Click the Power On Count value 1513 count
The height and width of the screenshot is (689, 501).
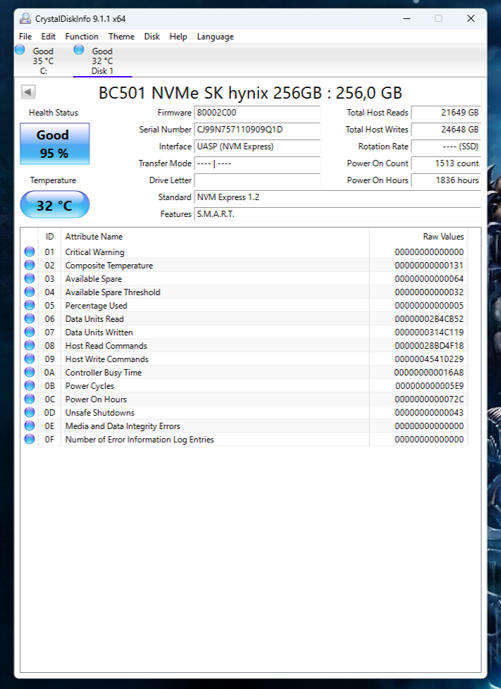[x=446, y=163]
